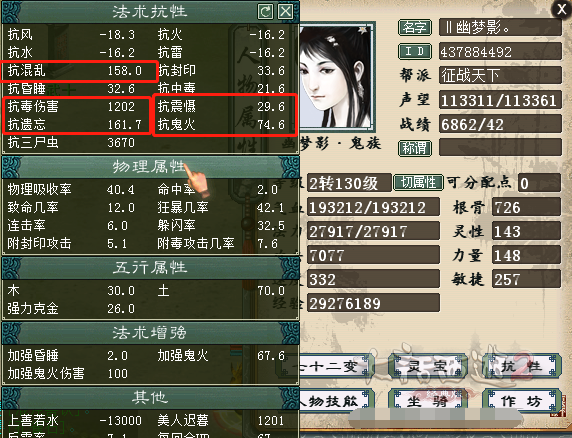
Task: Open the 灵宝 treasure panel
Action: click(428, 366)
